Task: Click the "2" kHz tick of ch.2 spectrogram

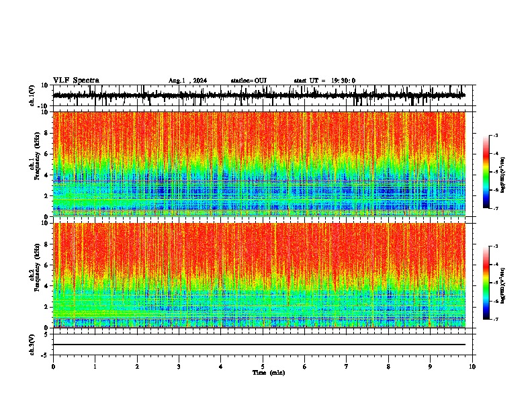Action: pos(46,307)
